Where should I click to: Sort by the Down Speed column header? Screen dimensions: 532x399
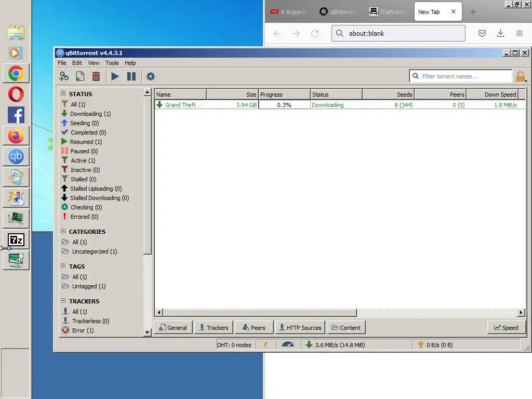point(493,95)
